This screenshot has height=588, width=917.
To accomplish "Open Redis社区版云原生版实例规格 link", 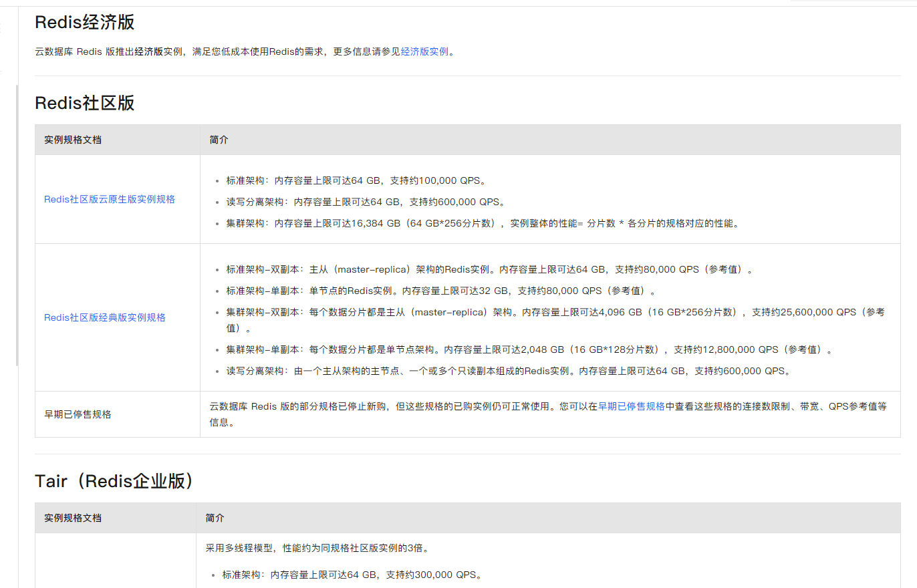I will pos(110,199).
